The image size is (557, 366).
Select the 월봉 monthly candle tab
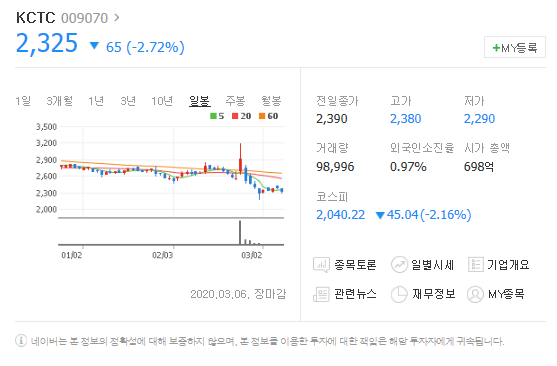tap(271, 101)
